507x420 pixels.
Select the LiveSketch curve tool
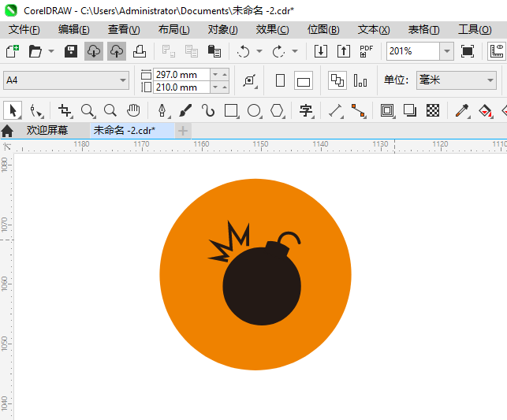208,110
